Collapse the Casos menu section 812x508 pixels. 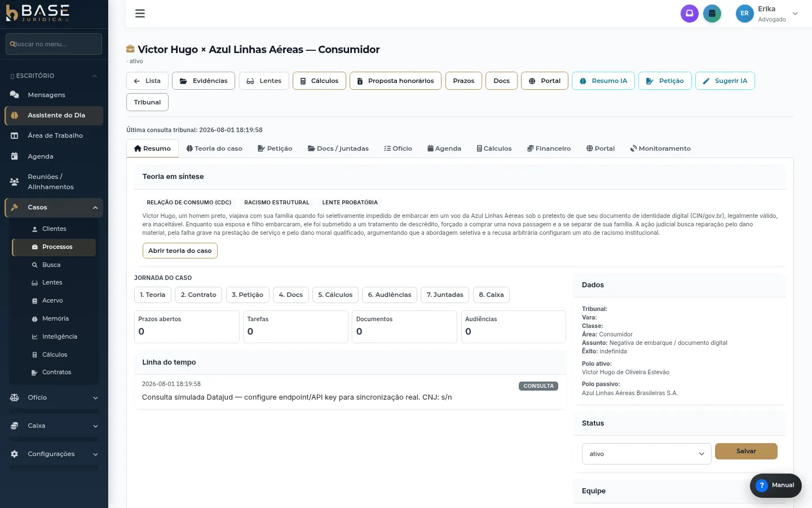[x=54, y=208]
